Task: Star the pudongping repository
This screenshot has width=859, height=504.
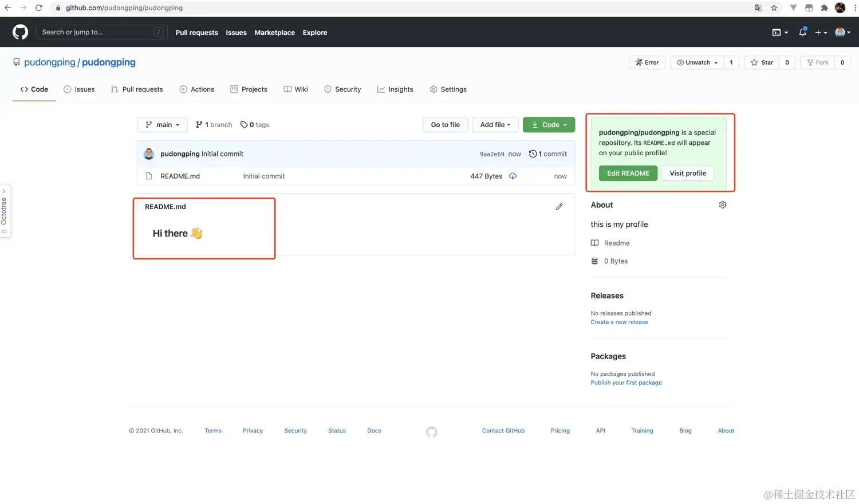Action: click(762, 62)
